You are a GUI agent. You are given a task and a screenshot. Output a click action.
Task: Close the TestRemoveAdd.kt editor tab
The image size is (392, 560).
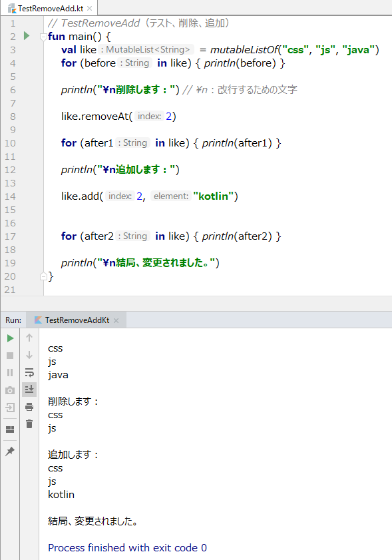click(90, 8)
